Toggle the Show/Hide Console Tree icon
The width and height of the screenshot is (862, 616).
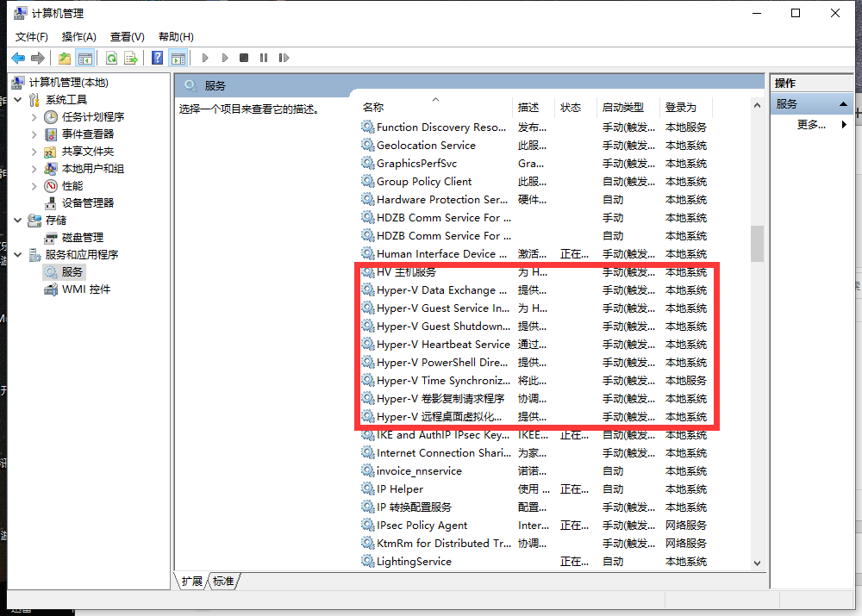(x=84, y=58)
